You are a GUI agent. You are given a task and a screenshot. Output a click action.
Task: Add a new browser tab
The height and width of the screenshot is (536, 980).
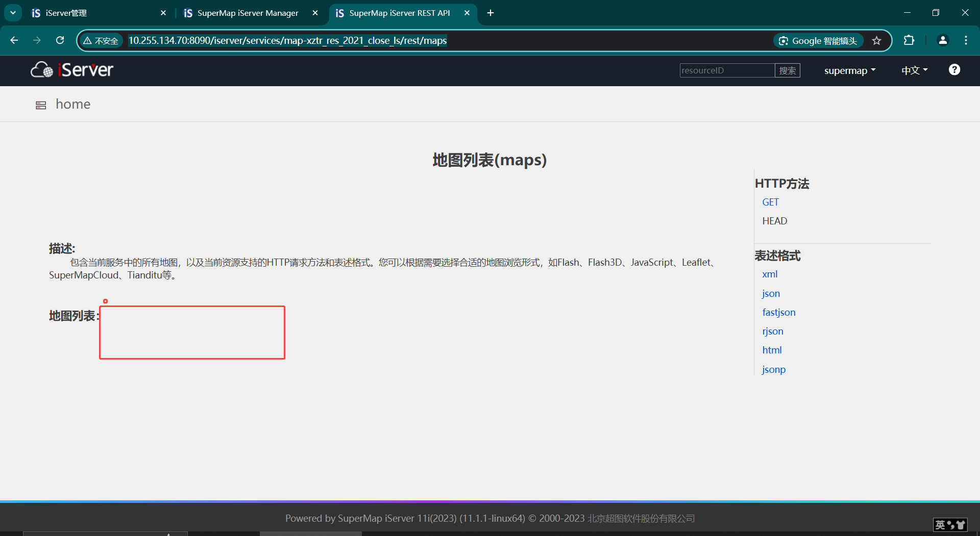(491, 13)
